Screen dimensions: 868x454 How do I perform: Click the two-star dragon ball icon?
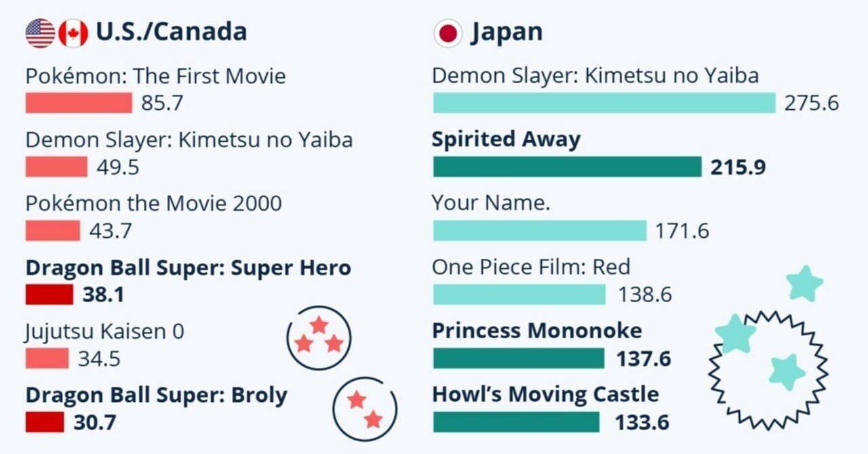tap(365, 409)
